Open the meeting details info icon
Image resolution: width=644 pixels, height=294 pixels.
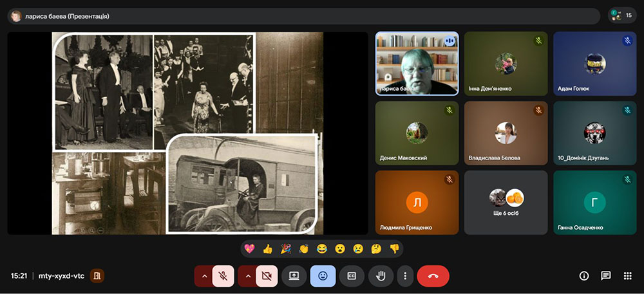click(x=583, y=276)
